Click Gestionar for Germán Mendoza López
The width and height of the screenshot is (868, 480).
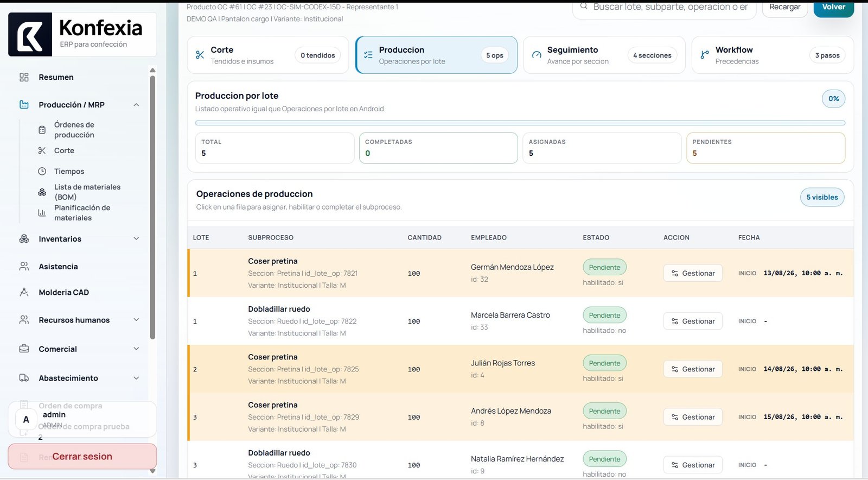click(x=693, y=273)
